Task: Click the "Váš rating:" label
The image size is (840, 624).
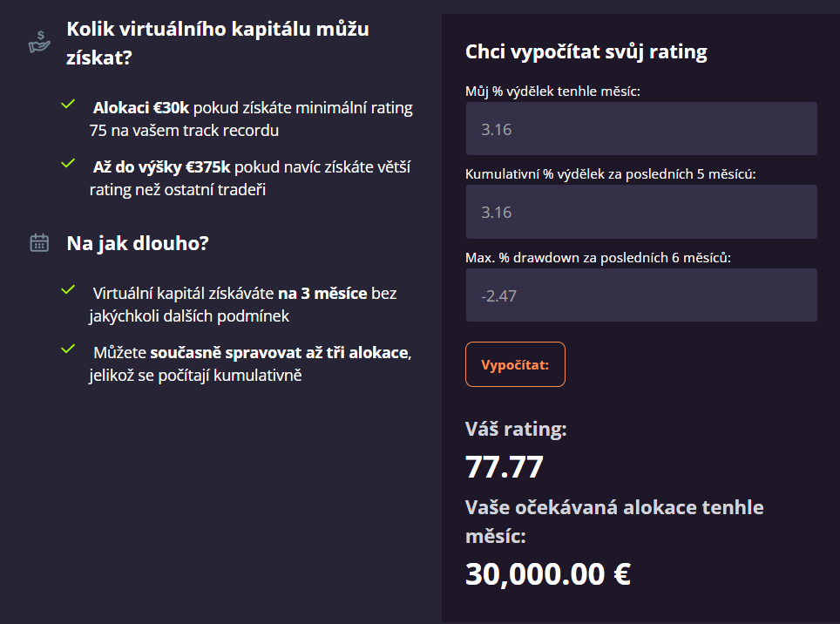Action: [516, 429]
